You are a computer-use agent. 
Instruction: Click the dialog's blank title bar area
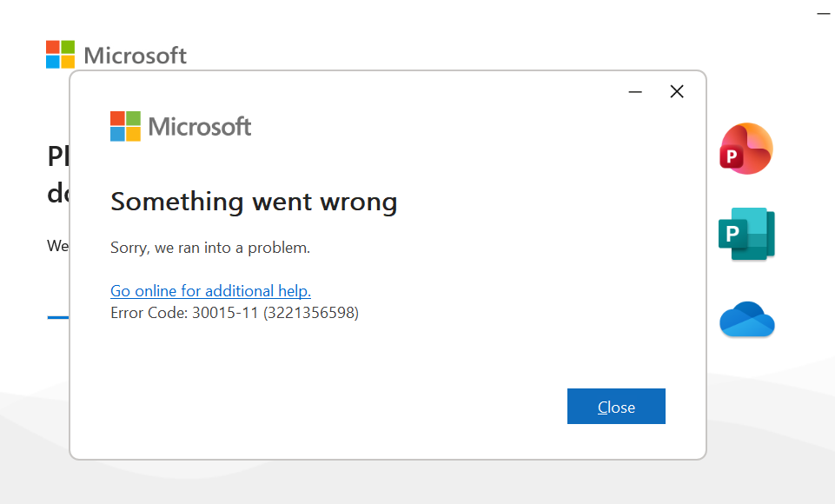[x=348, y=90]
